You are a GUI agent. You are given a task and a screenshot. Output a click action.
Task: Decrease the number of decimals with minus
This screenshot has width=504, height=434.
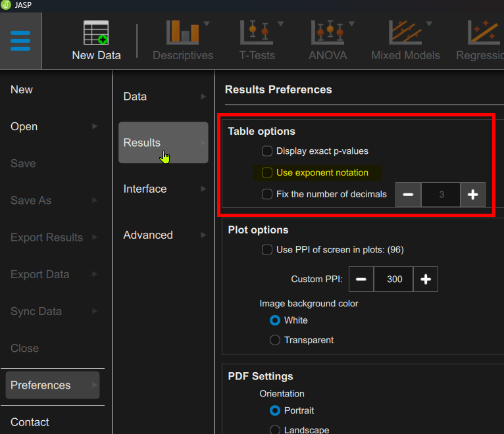pyautogui.click(x=408, y=195)
